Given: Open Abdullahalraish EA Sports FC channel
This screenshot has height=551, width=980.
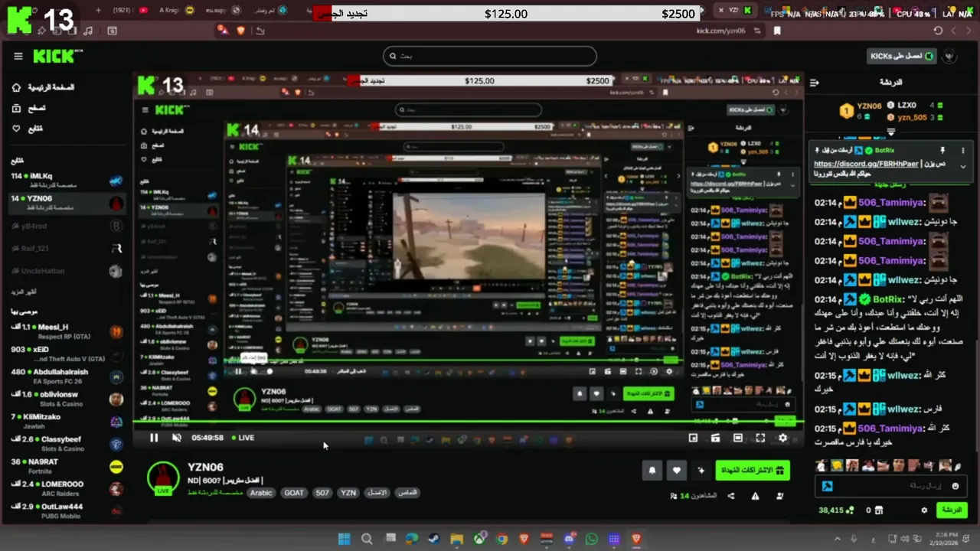Looking at the screenshot, I should coord(66,376).
